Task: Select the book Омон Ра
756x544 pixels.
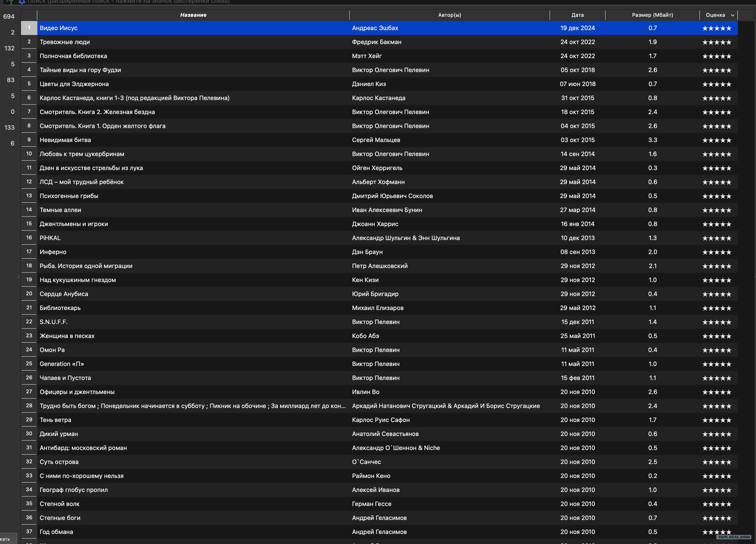Action: [x=52, y=350]
